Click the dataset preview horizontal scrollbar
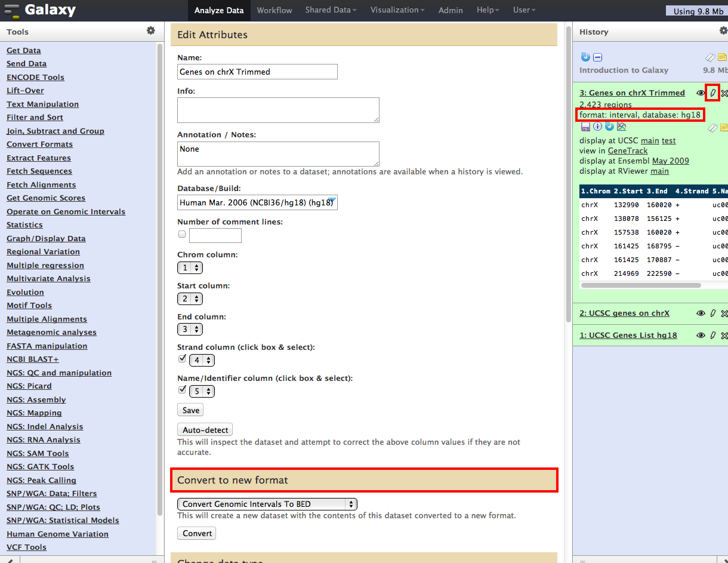 (x=641, y=285)
